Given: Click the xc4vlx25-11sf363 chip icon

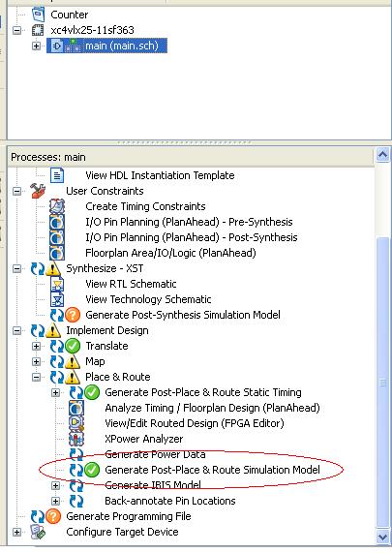Looking at the screenshot, I should pyautogui.click(x=38, y=30).
